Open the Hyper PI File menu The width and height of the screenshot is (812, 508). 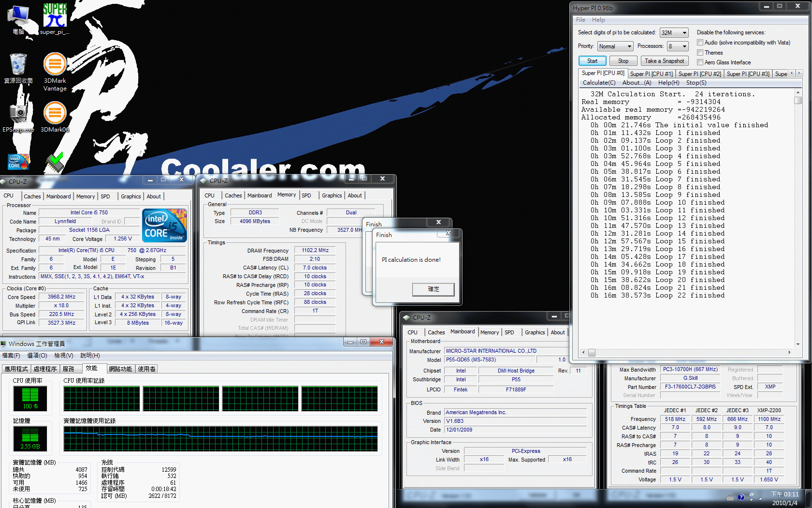coord(580,20)
